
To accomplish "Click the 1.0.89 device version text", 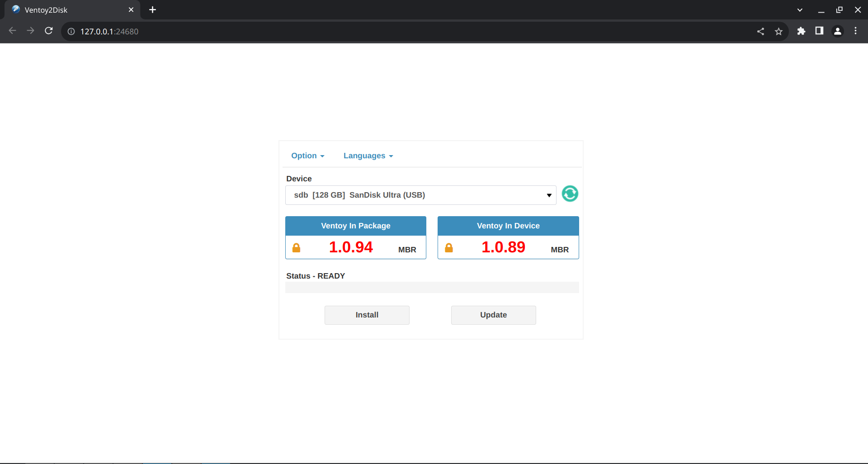I will click(503, 247).
